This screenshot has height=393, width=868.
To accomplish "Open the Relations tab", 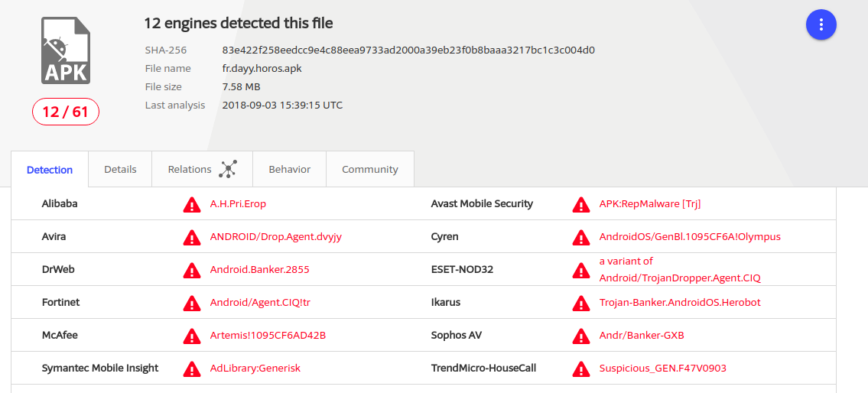I will pyautogui.click(x=190, y=170).
